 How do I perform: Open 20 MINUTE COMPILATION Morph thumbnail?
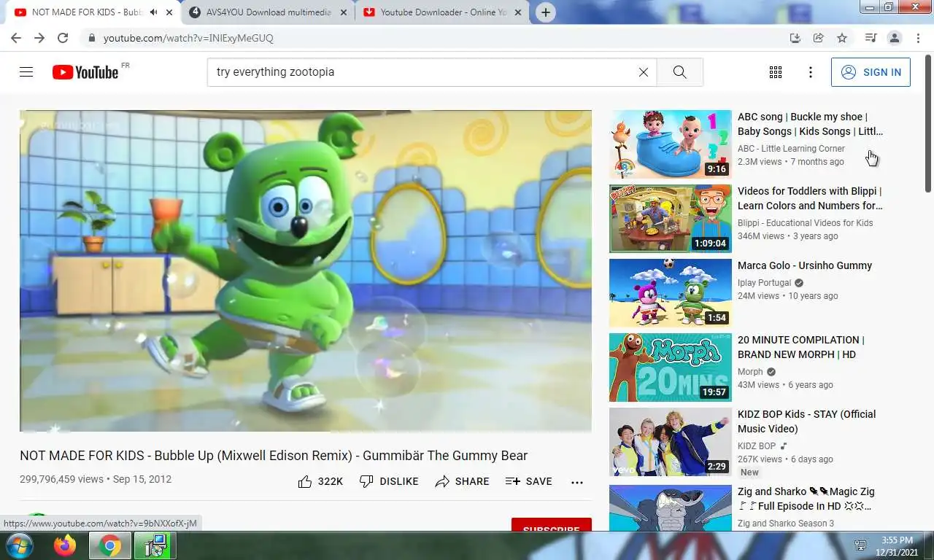click(671, 367)
